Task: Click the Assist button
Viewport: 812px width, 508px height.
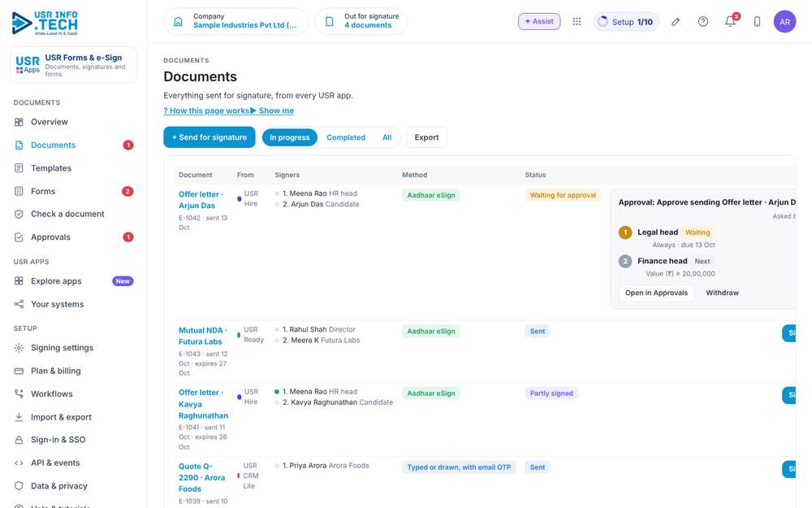Action: click(x=539, y=21)
